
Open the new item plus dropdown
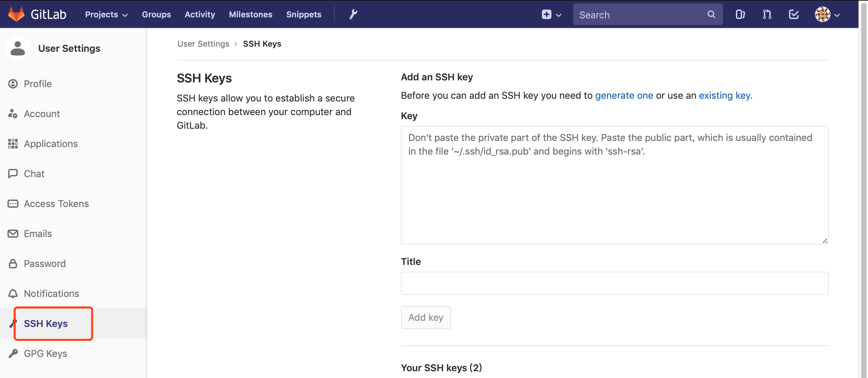[x=551, y=14]
